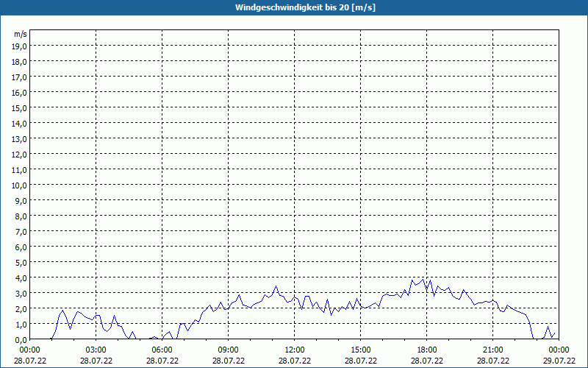Click the 15:00 x-axis time label
Viewport: 588px width, 368px height.
coord(360,350)
